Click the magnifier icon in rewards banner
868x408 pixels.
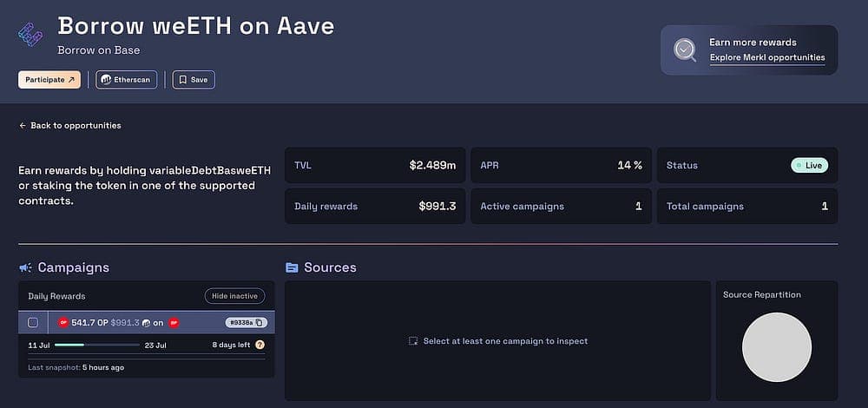(685, 49)
